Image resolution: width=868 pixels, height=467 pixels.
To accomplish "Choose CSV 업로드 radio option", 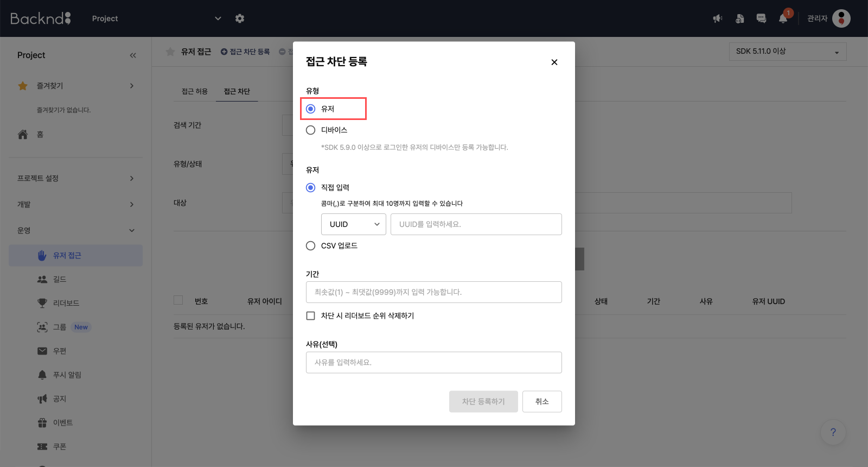I will coord(311,245).
